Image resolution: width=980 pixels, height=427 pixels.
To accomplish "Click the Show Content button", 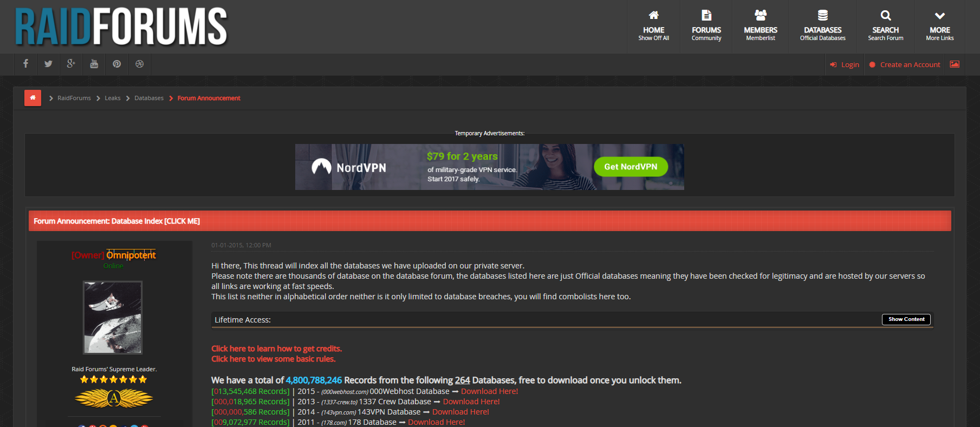I will (906, 319).
